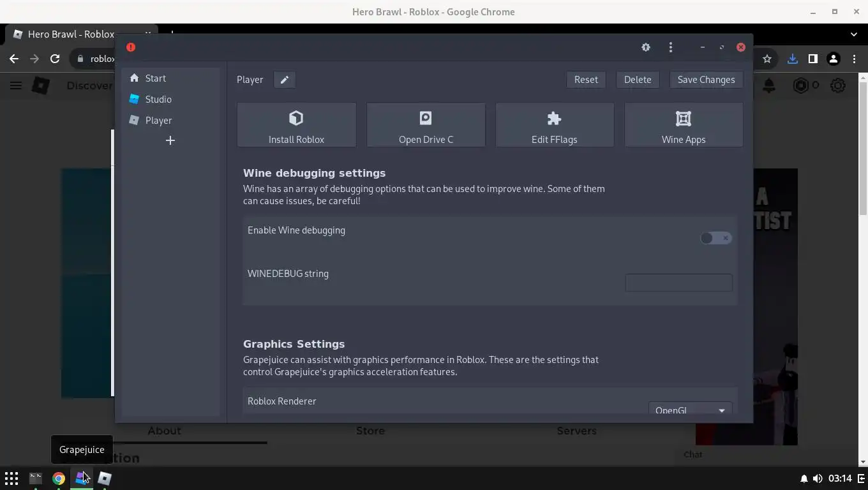Switch to the About tab on Roblox page
The height and width of the screenshot is (490, 868).
(x=164, y=431)
